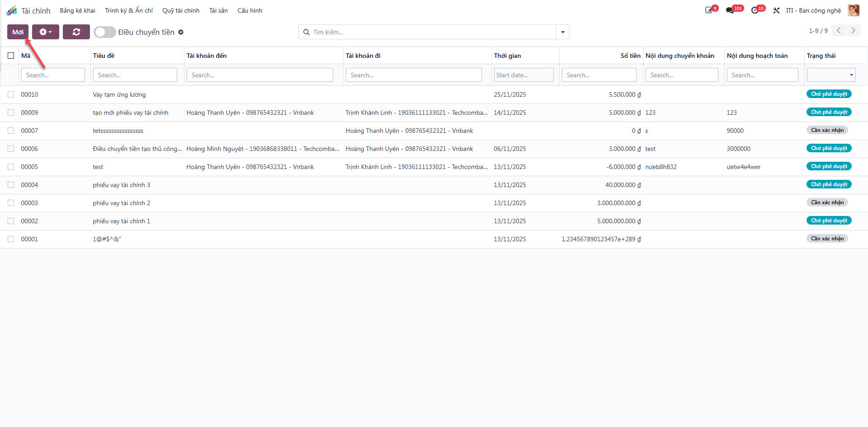Click the Chờ phê duyệt badge of row 00009
The image size is (868, 427).
pos(829,112)
